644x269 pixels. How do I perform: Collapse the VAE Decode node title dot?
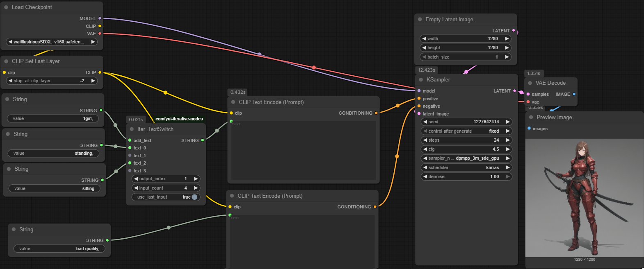[530, 83]
